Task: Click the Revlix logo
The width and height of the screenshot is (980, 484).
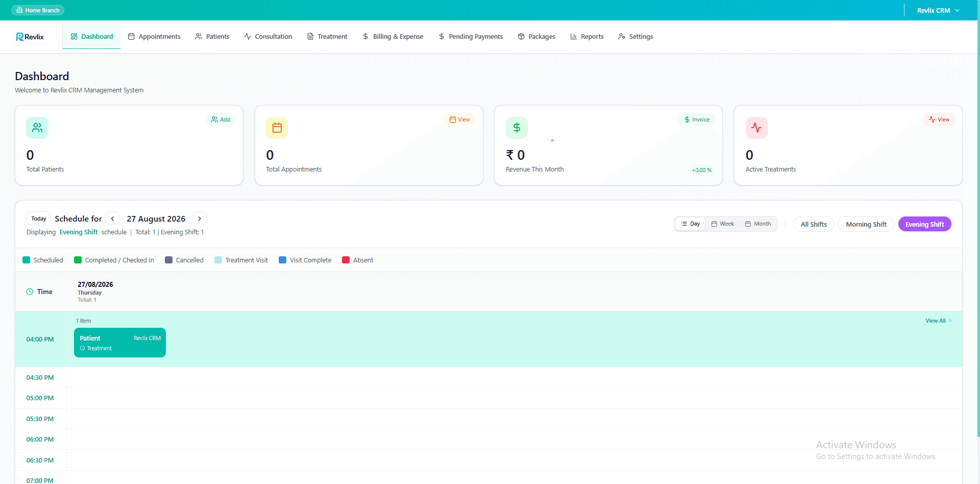Action: pos(30,37)
